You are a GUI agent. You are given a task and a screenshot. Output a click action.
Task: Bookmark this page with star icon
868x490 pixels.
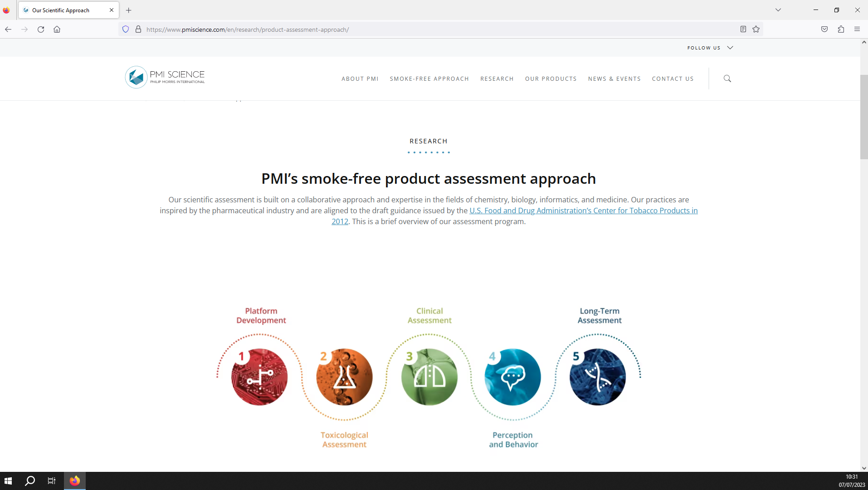point(756,29)
